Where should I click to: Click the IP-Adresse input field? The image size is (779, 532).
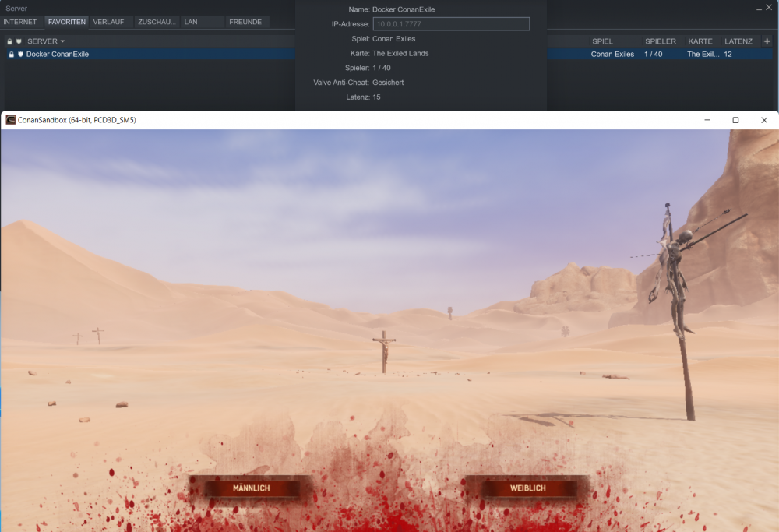tap(451, 24)
